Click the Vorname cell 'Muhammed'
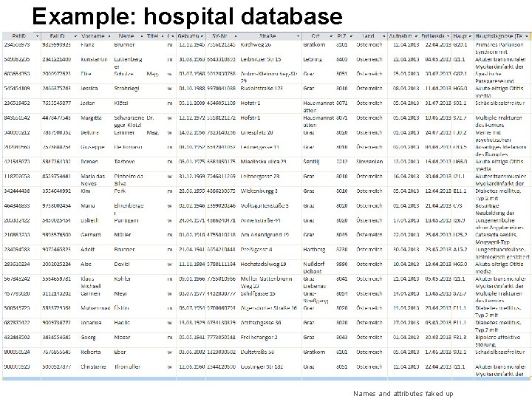Screen dimensions: 532x399 coord(95,308)
